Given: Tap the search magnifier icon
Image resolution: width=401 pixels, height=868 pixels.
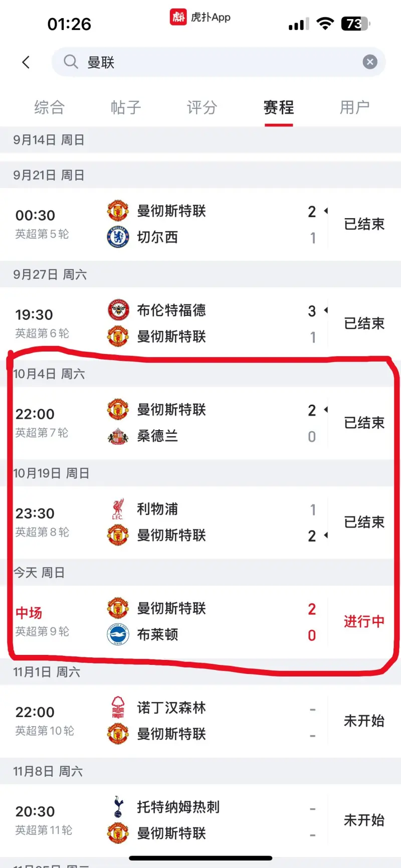Looking at the screenshot, I should (71, 62).
